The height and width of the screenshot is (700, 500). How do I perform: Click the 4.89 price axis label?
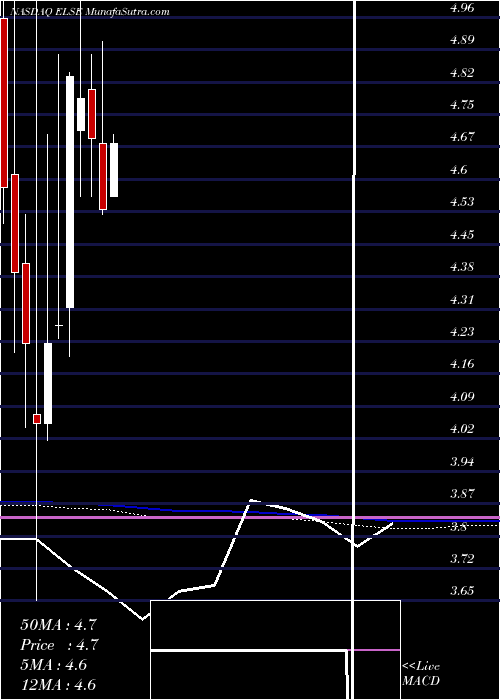[x=464, y=40]
